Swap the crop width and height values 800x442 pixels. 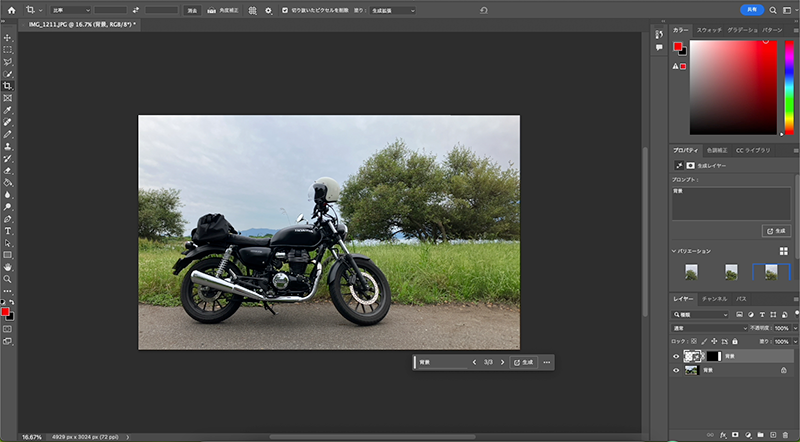point(136,10)
